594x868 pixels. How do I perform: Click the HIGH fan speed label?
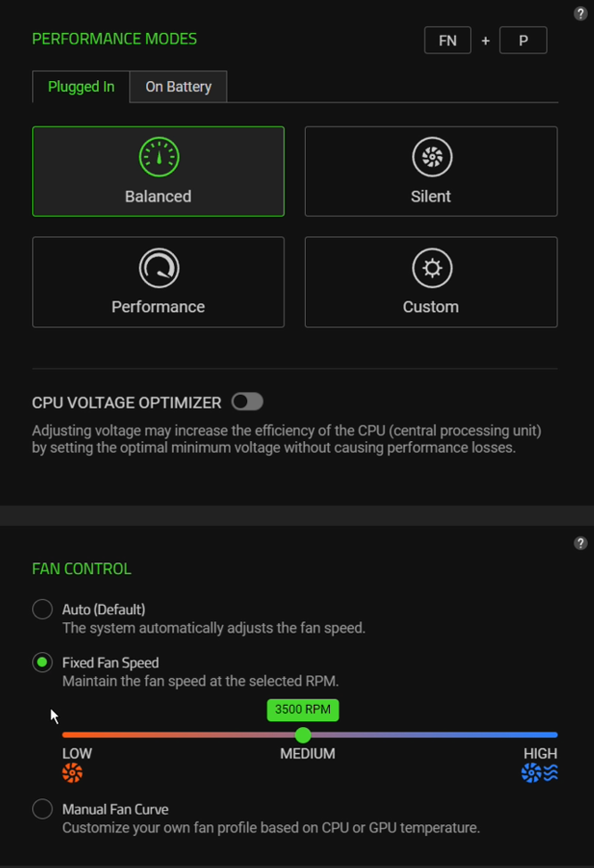(x=540, y=754)
